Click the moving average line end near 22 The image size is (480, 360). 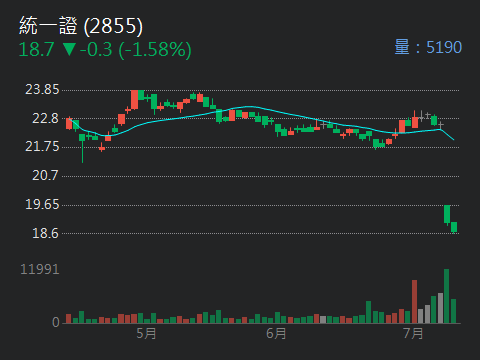point(453,139)
